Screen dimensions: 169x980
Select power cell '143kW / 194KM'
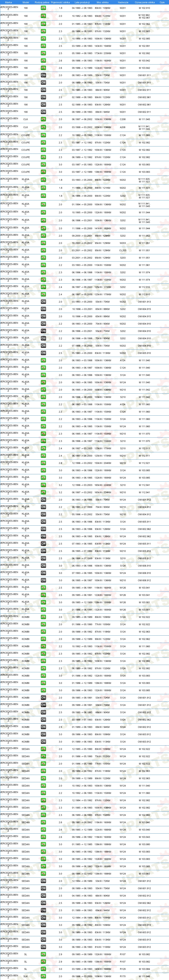[103, 46]
